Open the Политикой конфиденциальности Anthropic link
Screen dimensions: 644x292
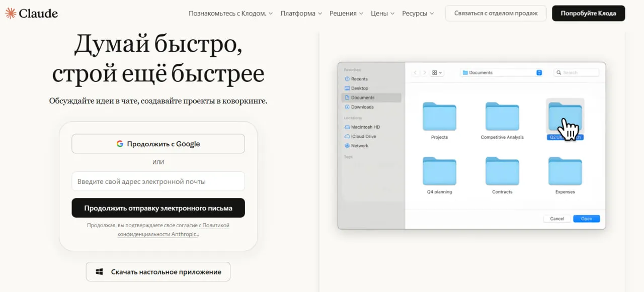174,230
